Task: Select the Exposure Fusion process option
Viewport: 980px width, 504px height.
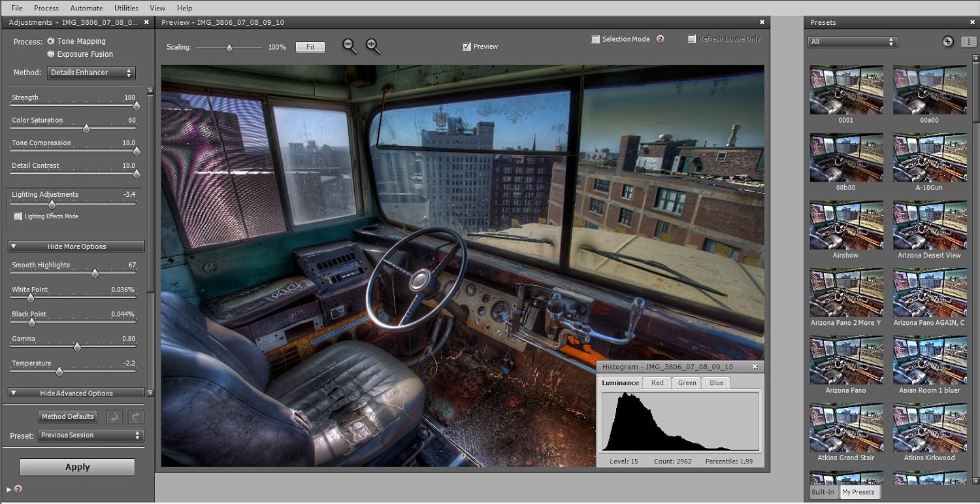Action: click(51, 54)
